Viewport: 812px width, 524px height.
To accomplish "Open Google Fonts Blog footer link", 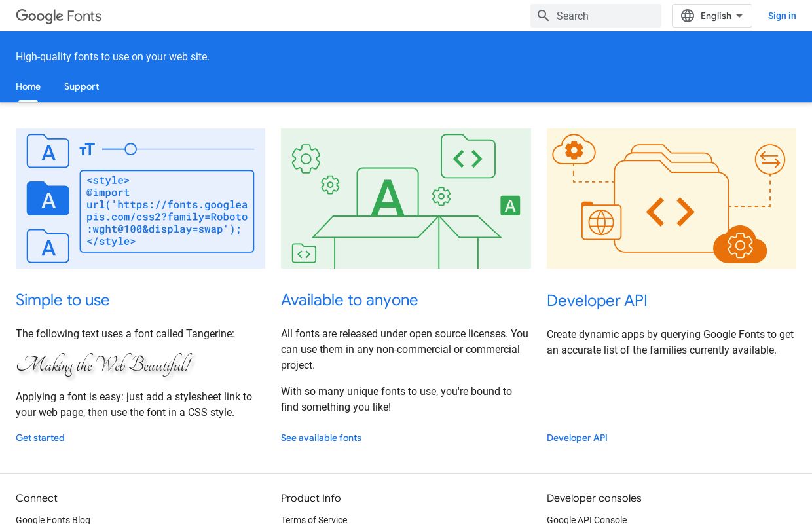I will (53, 519).
